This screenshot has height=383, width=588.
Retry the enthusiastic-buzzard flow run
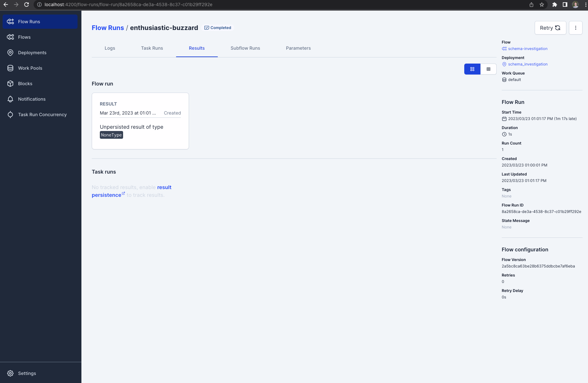tap(550, 28)
